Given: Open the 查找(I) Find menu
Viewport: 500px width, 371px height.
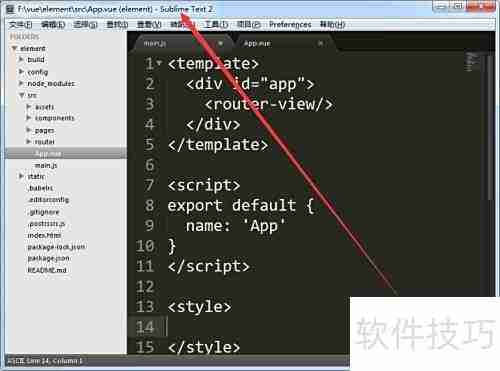Looking at the screenshot, I should pos(117,24).
